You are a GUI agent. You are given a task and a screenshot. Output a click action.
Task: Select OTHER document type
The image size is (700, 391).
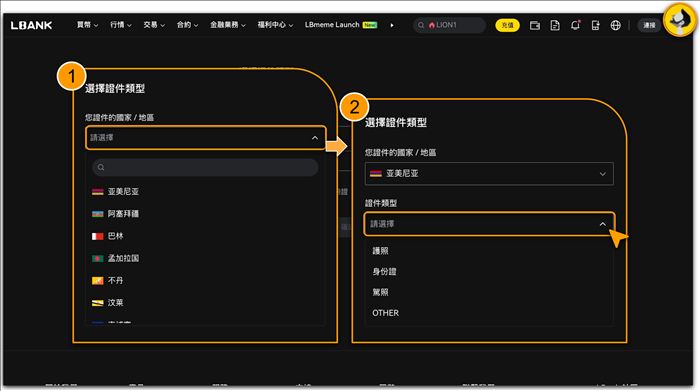pyautogui.click(x=386, y=313)
